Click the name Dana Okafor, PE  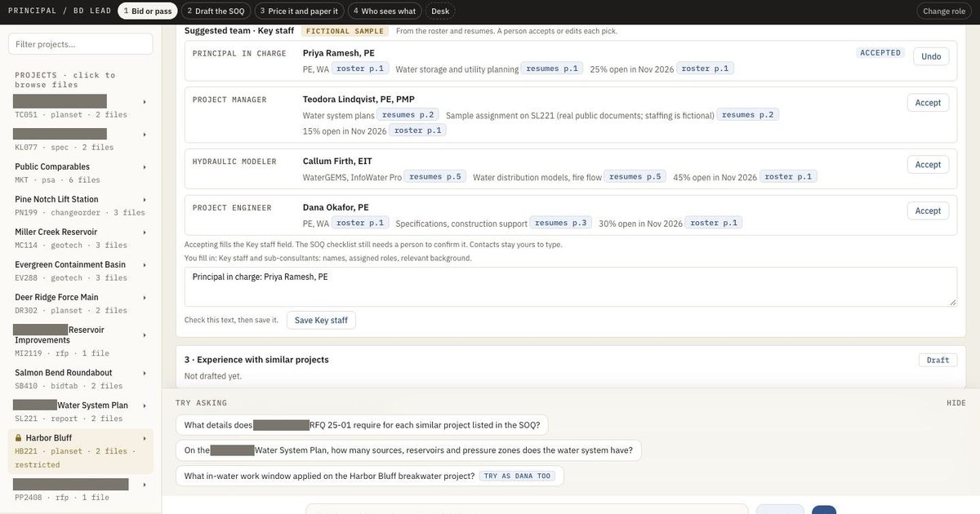336,207
